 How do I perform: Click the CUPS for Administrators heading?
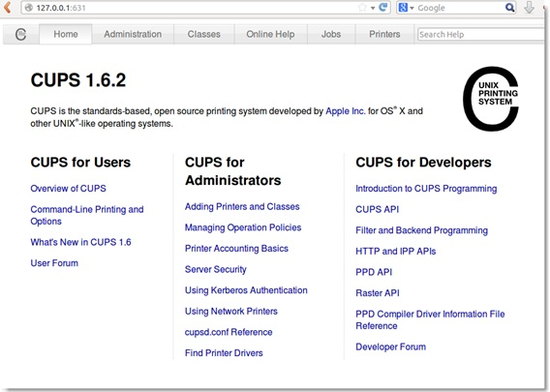233,171
